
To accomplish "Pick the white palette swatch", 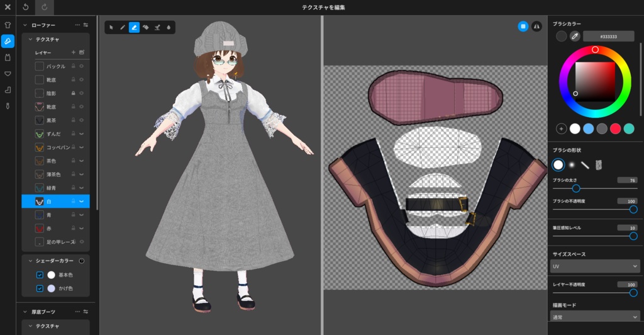I will point(575,128).
